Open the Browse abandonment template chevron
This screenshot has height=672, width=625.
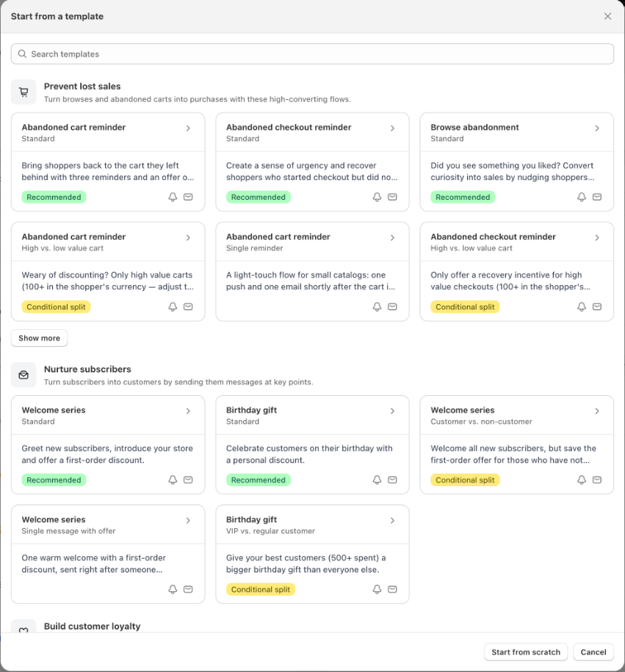pyautogui.click(x=597, y=128)
